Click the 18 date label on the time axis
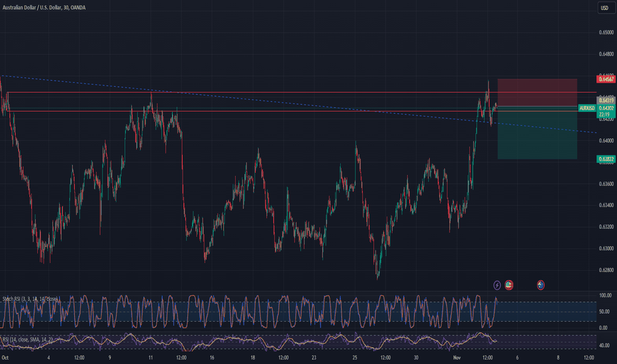 253,357
